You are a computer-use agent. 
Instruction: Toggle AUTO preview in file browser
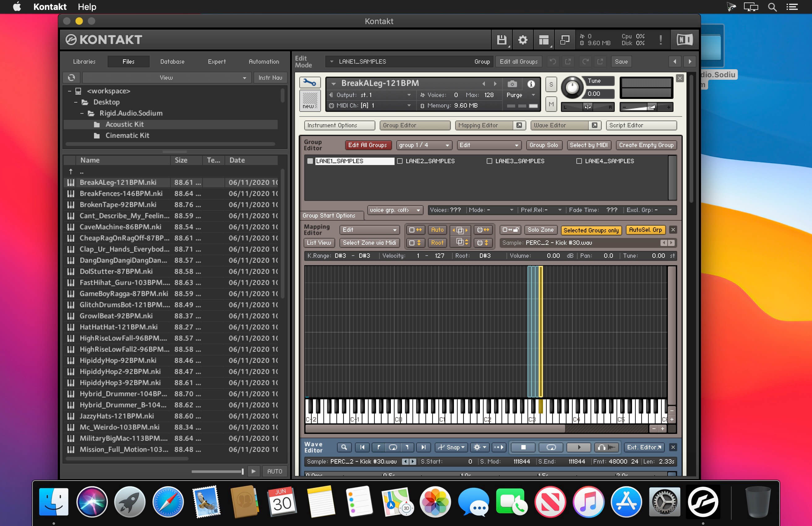(x=274, y=471)
